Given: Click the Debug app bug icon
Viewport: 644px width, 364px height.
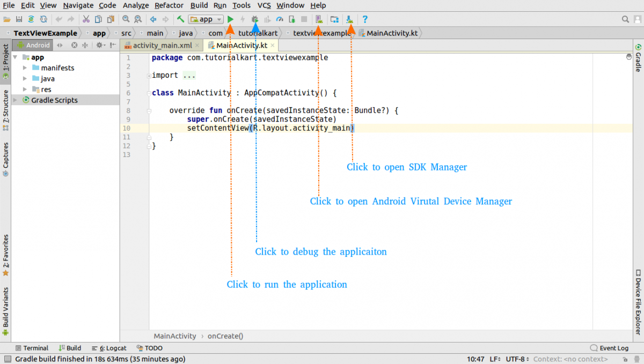Looking at the screenshot, I should tap(255, 19).
